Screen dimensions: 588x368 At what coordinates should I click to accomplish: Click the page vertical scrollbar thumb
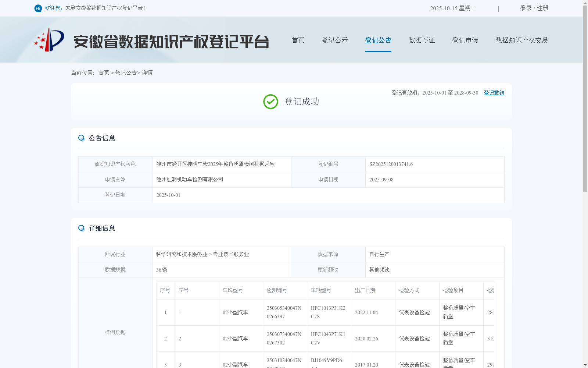click(x=585, y=99)
